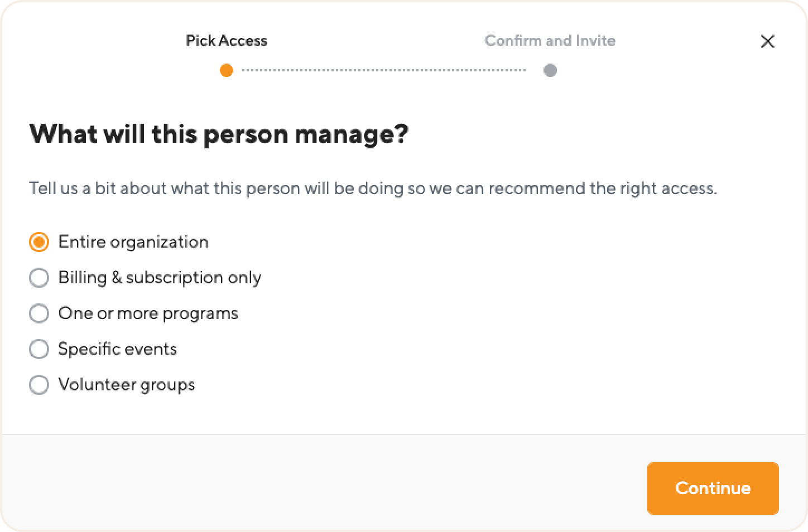
Task: Select the Specific events radio circle
Action: click(x=39, y=349)
